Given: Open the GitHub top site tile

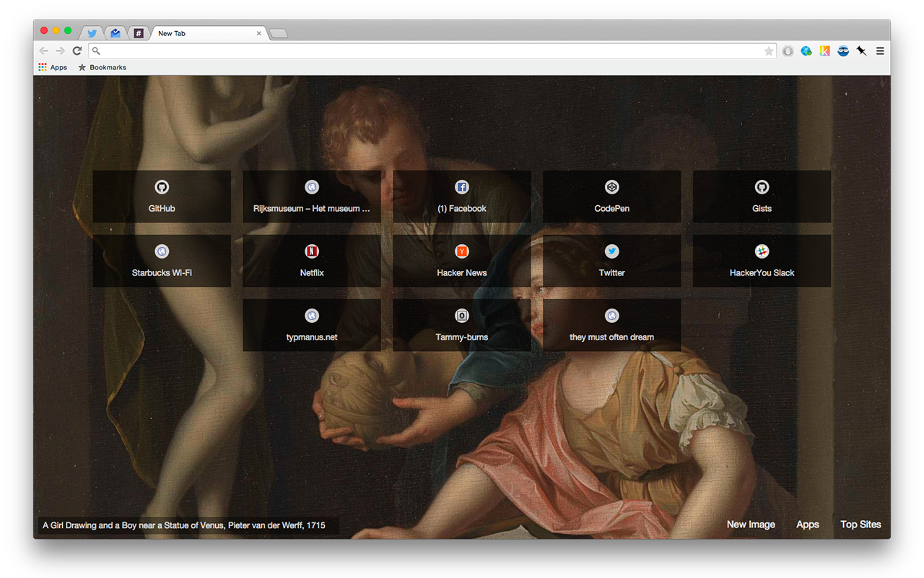Looking at the screenshot, I should (x=162, y=197).
